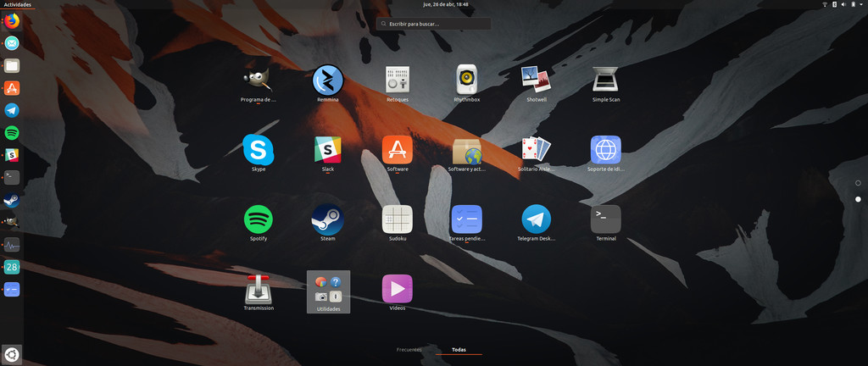This screenshot has height=366, width=868.
Task: Open the Calendar icon showing 28
Action: tap(12, 267)
